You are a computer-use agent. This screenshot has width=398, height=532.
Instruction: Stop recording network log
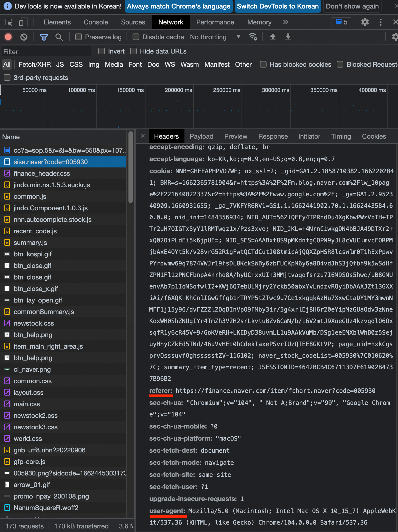[8, 37]
